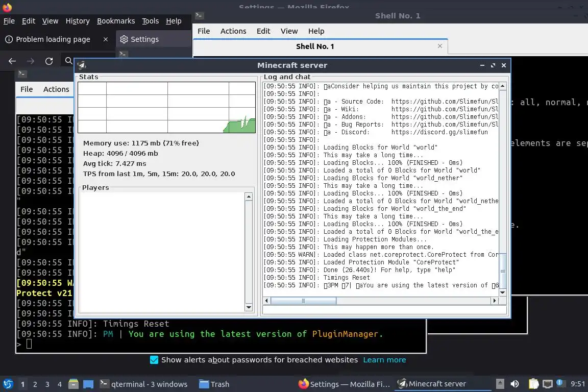Click 'Avg tick: 7.427 ms' stat text
This screenshot has width=588, height=392.
coord(115,163)
